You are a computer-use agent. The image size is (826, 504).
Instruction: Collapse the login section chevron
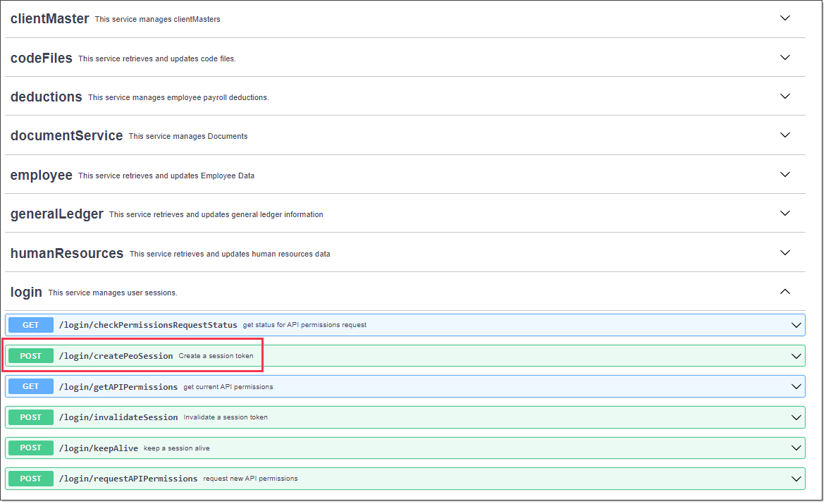coord(785,291)
